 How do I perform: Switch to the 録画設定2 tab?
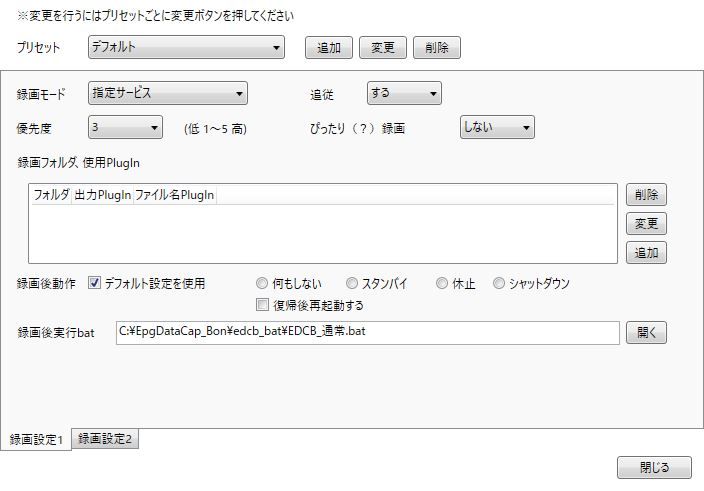click(x=105, y=438)
